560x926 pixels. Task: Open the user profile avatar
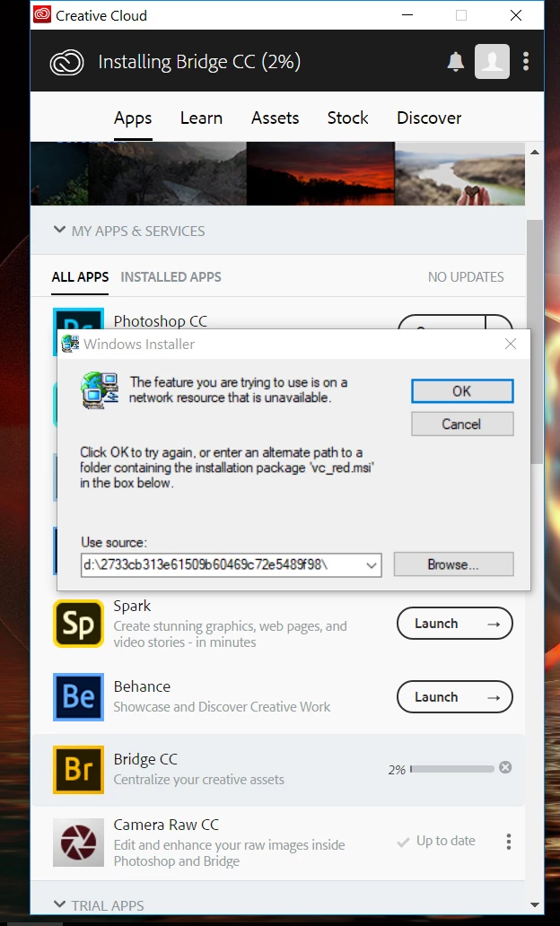coord(492,61)
